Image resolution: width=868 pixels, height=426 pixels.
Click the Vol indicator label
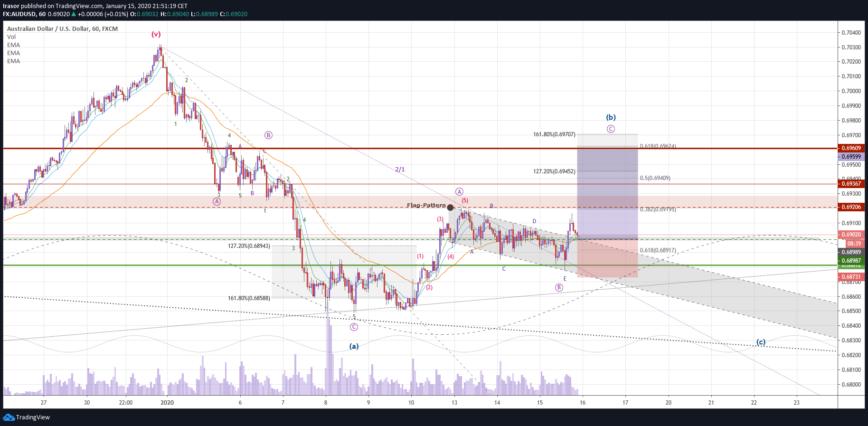pos(11,37)
